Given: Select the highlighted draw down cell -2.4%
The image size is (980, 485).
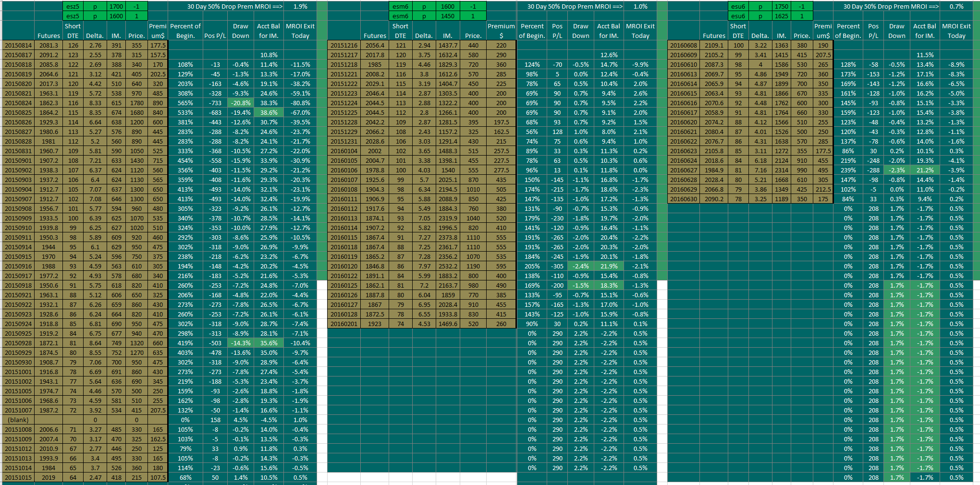Looking at the screenshot, I should [580, 267].
